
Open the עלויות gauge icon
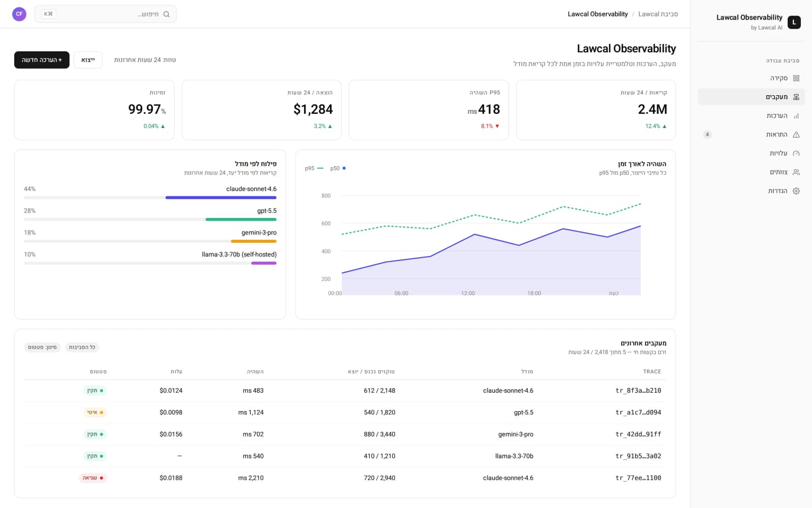click(796, 153)
